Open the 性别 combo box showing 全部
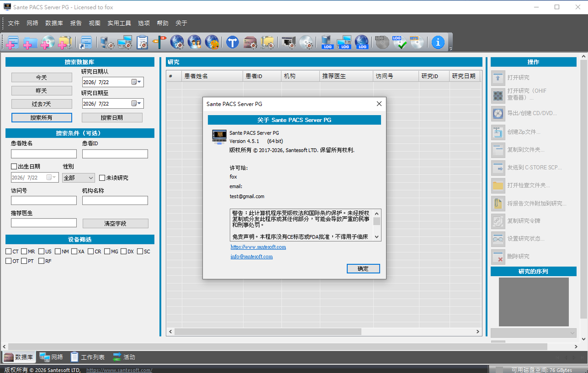 (79, 178)
